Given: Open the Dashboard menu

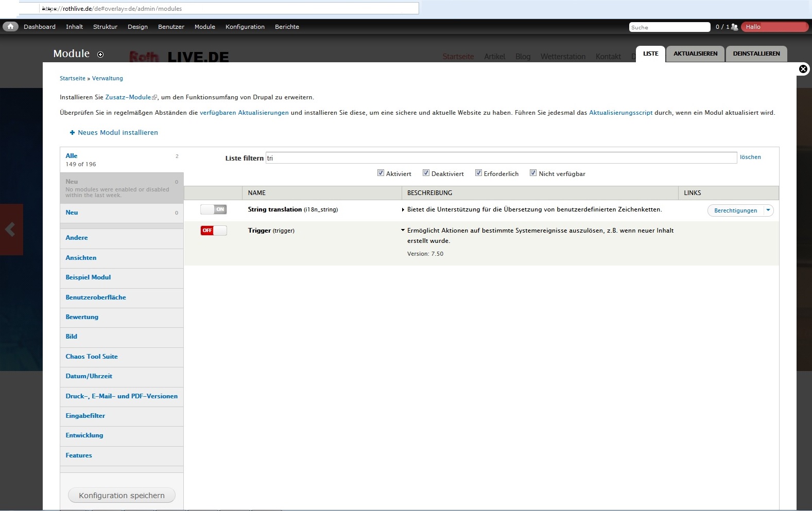Looking at the screenshot, I should tap(40, 27).
